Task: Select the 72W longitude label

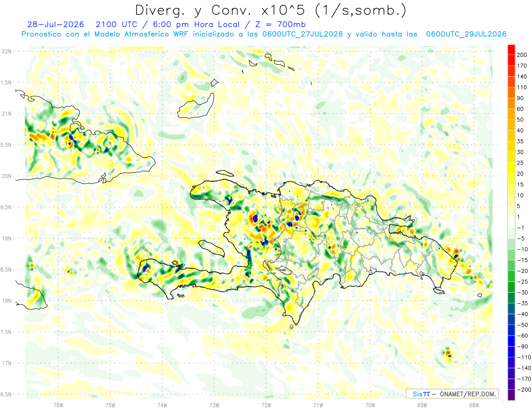Action: [x=266, y=404]
